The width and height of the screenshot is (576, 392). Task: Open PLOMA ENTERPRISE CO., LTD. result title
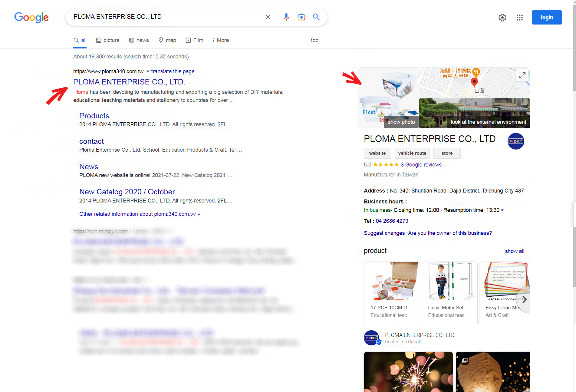(x=129, y=82)
